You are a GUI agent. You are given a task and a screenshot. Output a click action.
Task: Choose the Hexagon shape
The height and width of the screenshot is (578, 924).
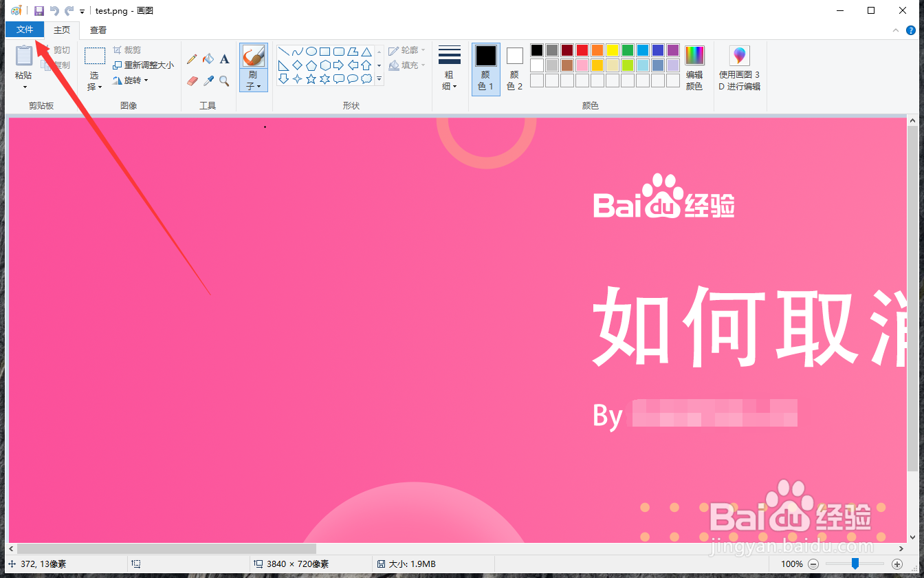click(324, 65)
